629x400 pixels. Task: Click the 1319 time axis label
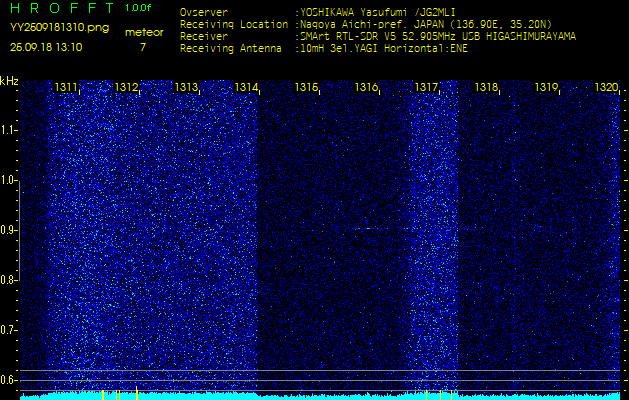pyautogui.click(x=546, y=87)
